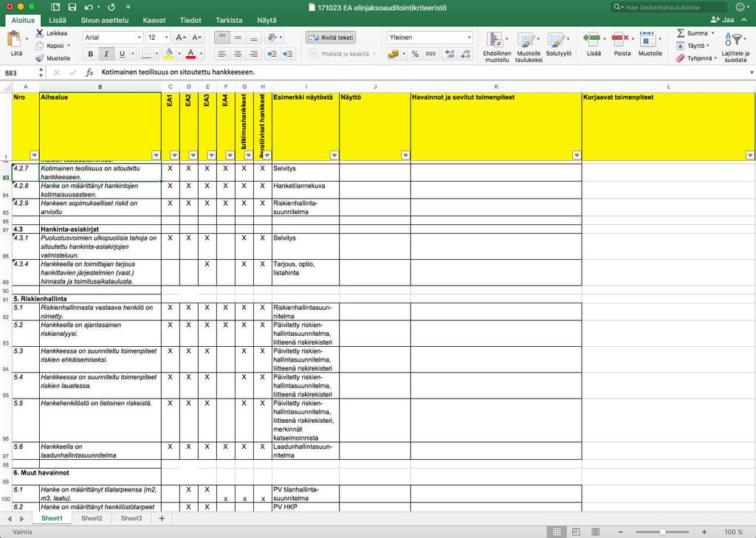Toggle bold formatting

click(90, 54)
